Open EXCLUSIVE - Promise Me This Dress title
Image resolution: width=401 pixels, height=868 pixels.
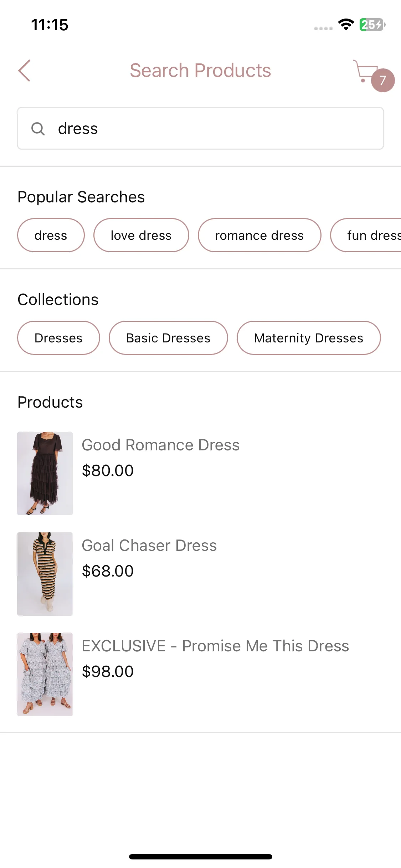point(216,646)
